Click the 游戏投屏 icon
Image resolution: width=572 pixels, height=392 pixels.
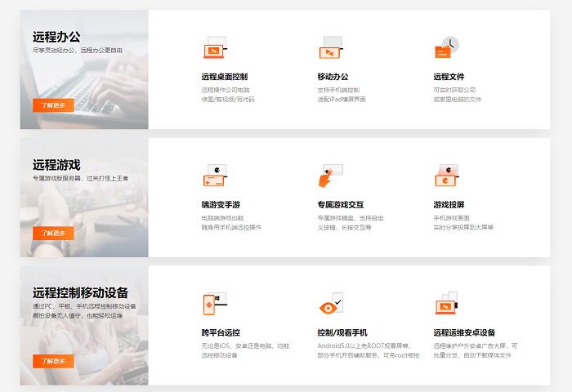coord(446,176)
